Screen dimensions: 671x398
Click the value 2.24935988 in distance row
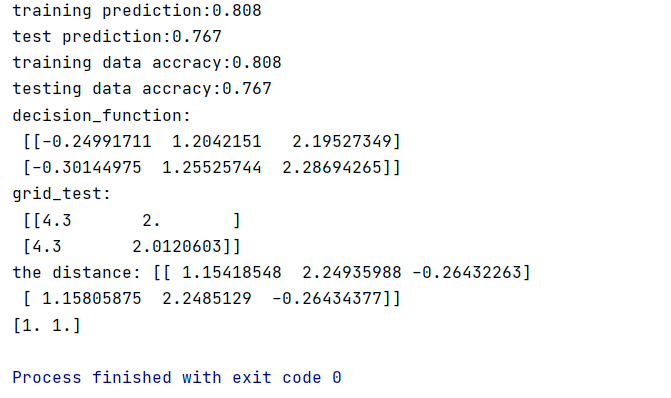click(x=352, y=273)
